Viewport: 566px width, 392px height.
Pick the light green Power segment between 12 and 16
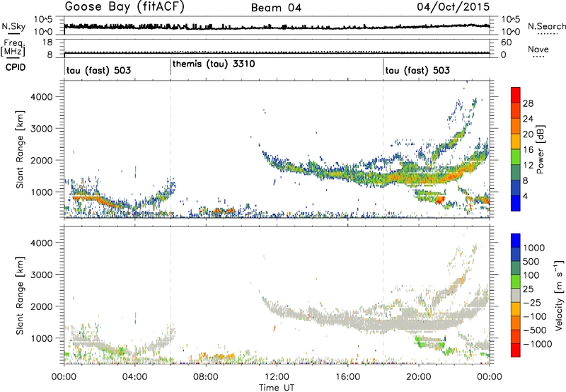[x=516, y=157]
